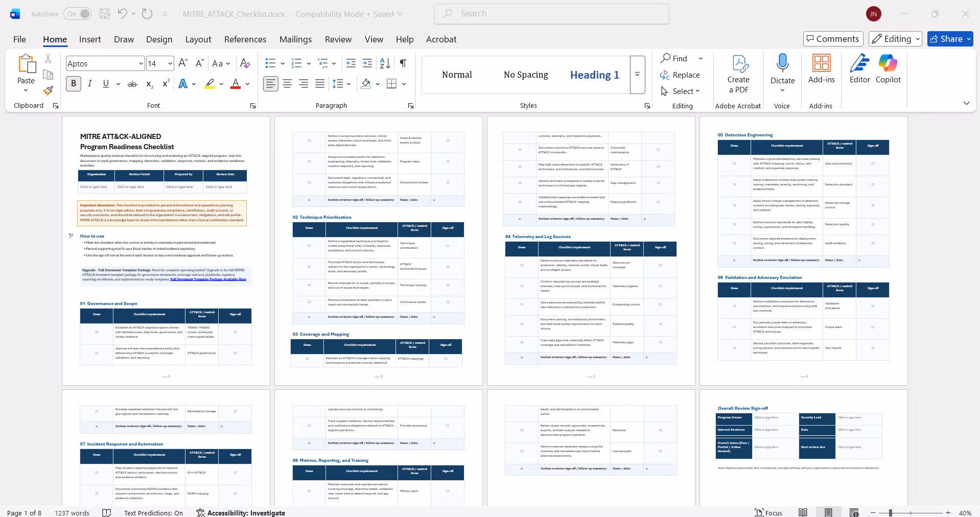Apply red font color

tap(236, 84)
